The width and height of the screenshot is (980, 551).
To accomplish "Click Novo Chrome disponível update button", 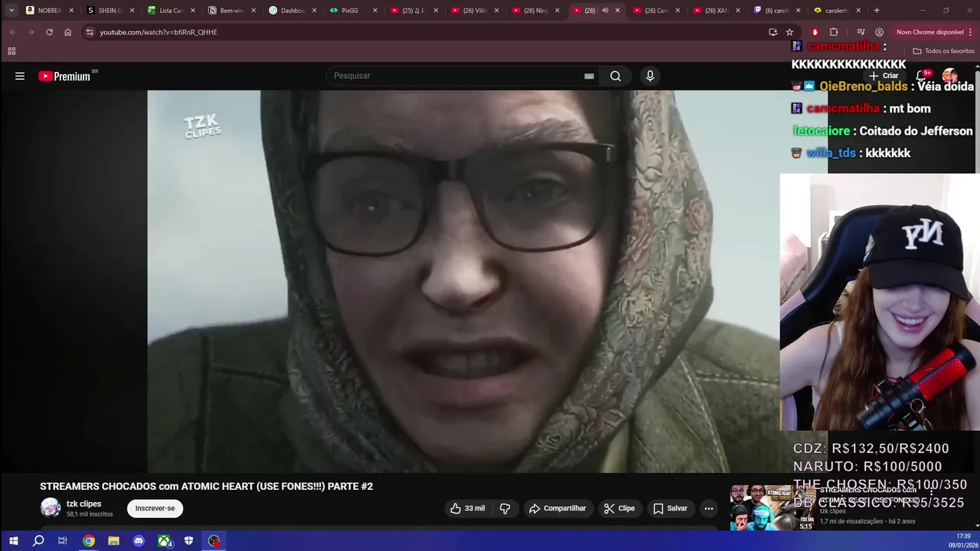I will click(929, 32).
